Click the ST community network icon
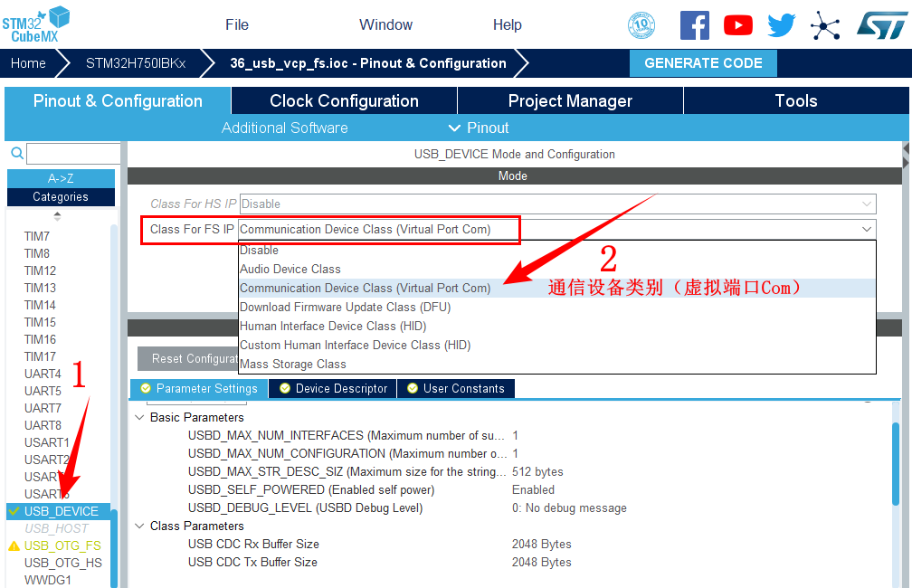 click(824, 25)
